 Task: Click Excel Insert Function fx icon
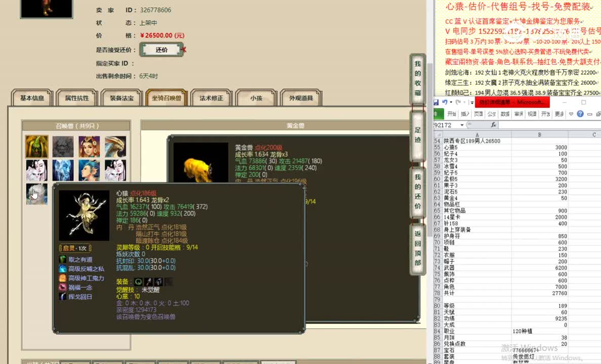click(x=494, y=125)
